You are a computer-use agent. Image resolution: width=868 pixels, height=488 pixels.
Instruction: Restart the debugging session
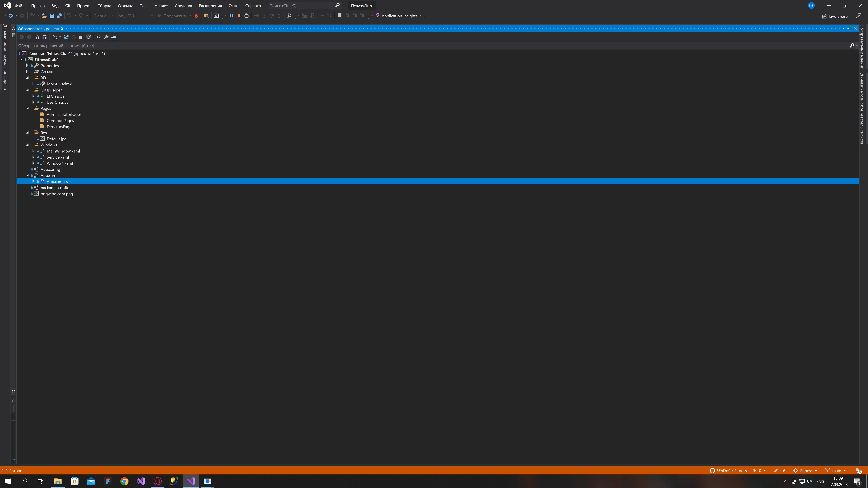point(246,16)
